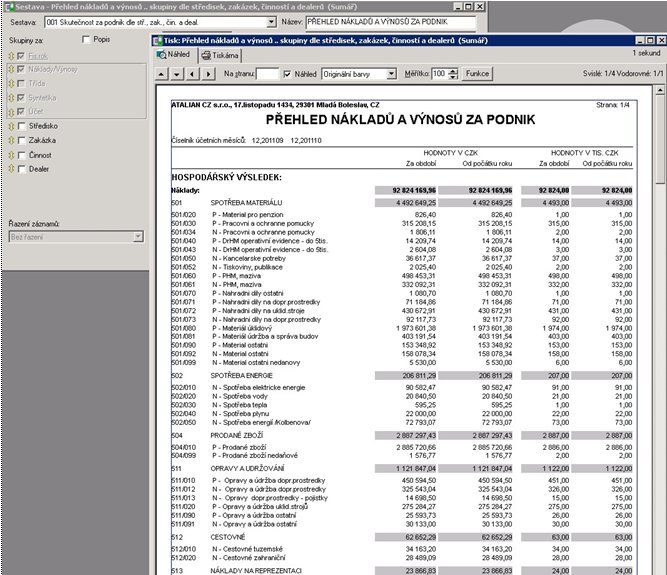The width and height of the screenshot is (667, 575).
Task: Click row 501/030 Pracovní a ochranné pomůcky
Action: pos(402,224)
